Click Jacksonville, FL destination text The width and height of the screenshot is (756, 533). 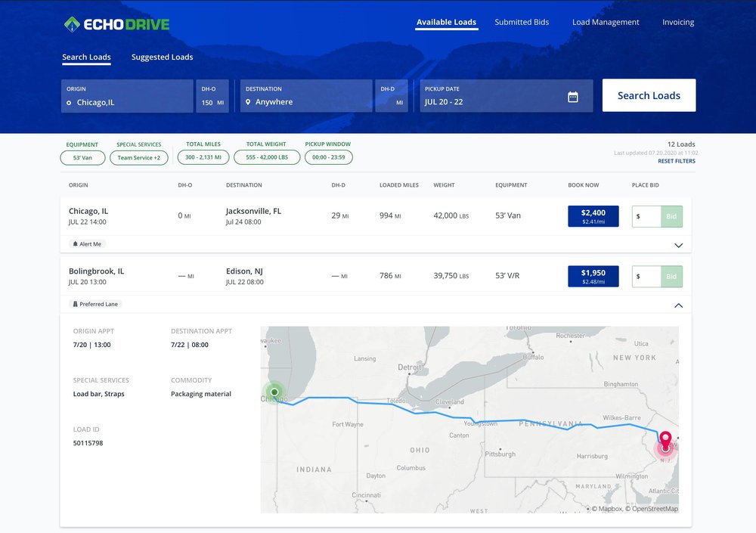(253, 211)
